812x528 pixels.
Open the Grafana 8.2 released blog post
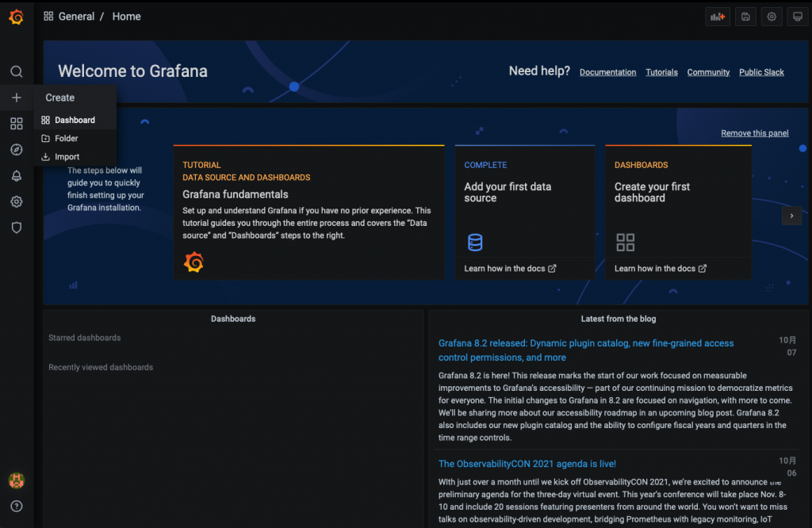click(586, 350)
